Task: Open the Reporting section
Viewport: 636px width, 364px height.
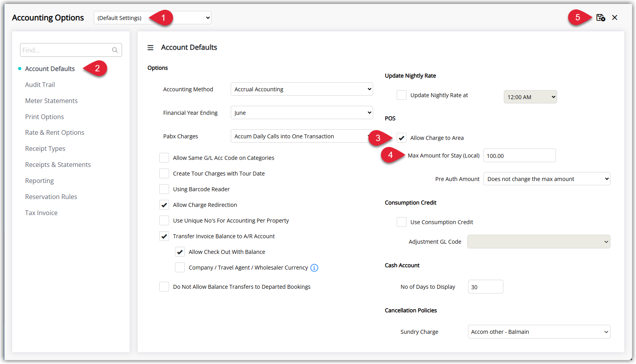Action: 39,181
